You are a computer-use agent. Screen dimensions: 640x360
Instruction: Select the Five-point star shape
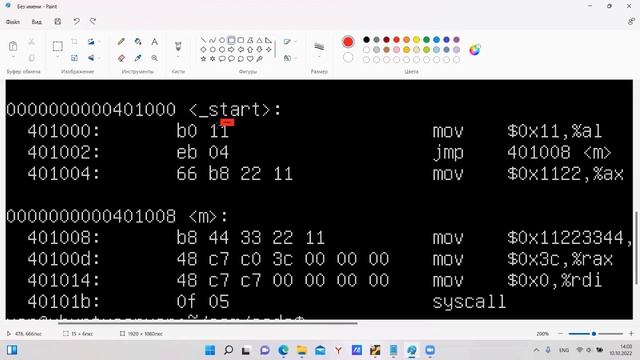203,59
